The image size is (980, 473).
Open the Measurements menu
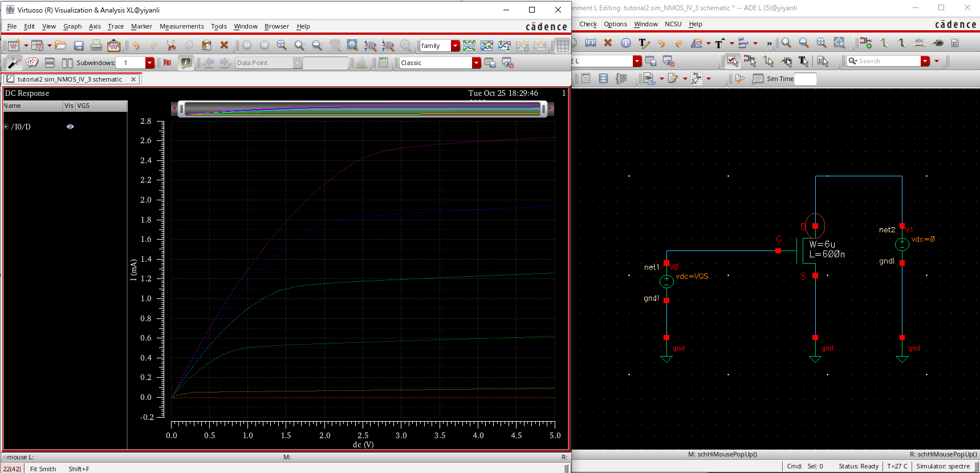[181, 26]
